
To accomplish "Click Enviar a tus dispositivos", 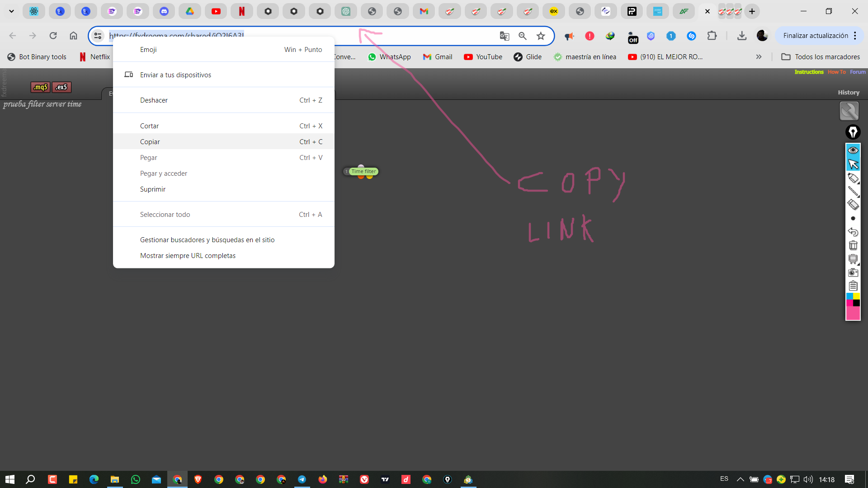I will click(x=224, y=75).
